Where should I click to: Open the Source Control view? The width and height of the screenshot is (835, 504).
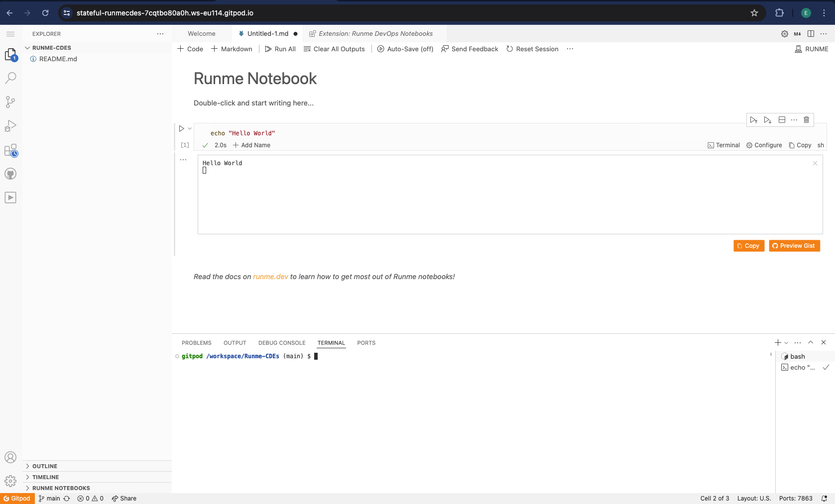pyautogui.click(x=10, y=102)
